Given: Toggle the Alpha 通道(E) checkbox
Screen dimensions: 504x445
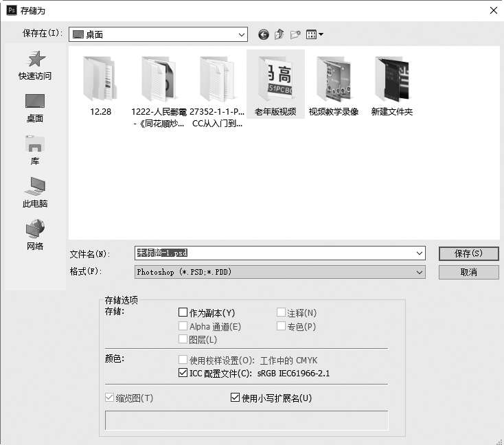Looking at the screenshot, I should pyautogui.click(x=183, y=326).
